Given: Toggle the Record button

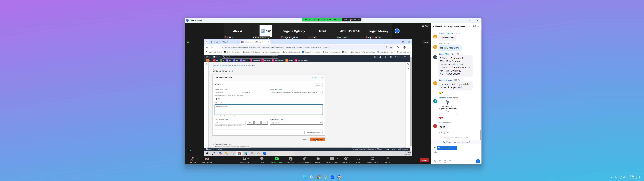Looking at the screenshot, I should click(x=318, y=159).
